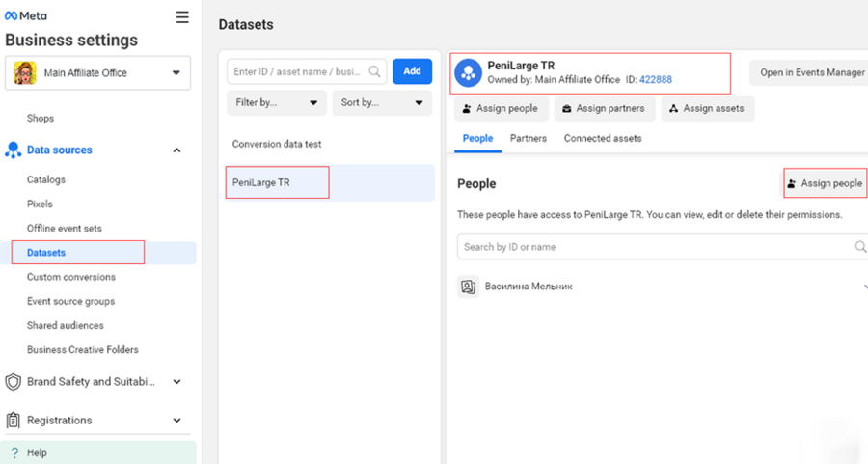Open Custom conversions
The width and height of the screenshot is (868, 464).
[x=71, y=277]
